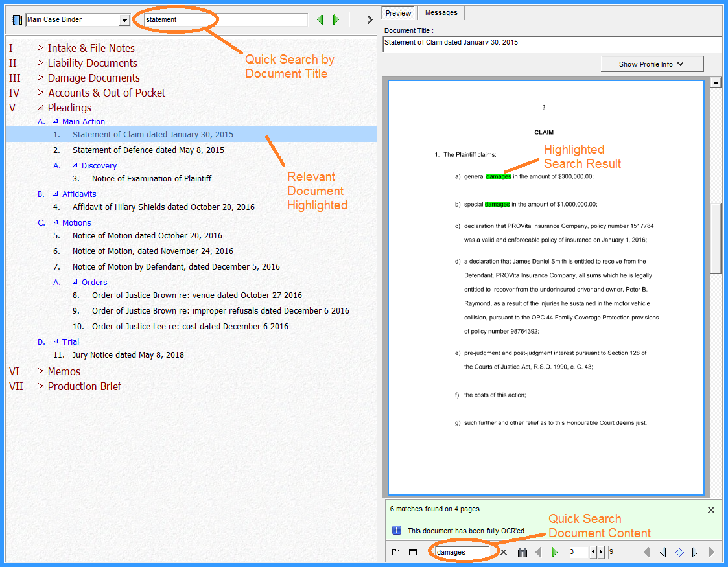
Task: Collapse the Motions subsection
Action: 55,222
